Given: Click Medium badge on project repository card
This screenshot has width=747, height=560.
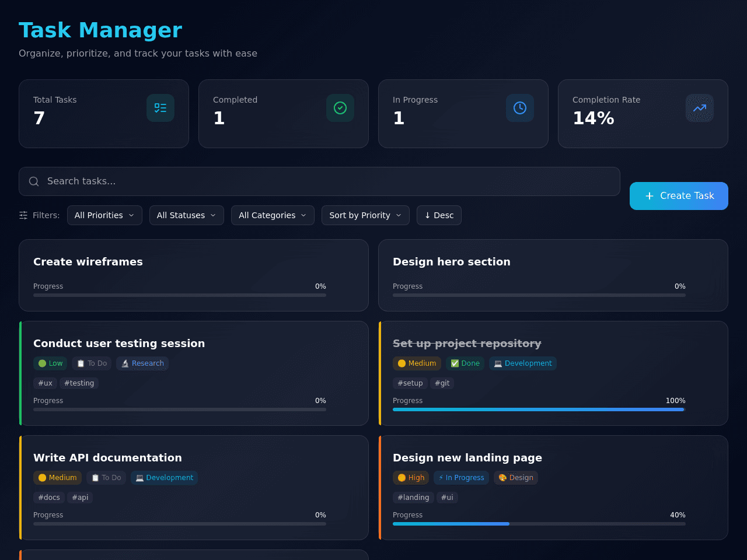Looking at the screenshot, I should [x=417, y=363].
